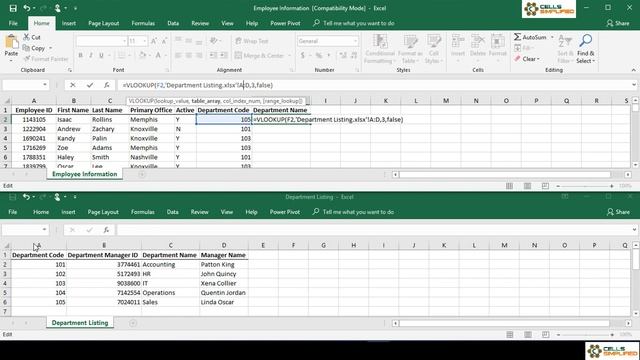640x360 pixels.
Task: Click Cancel (X) in top formula bar
Action: coord(73,85)
